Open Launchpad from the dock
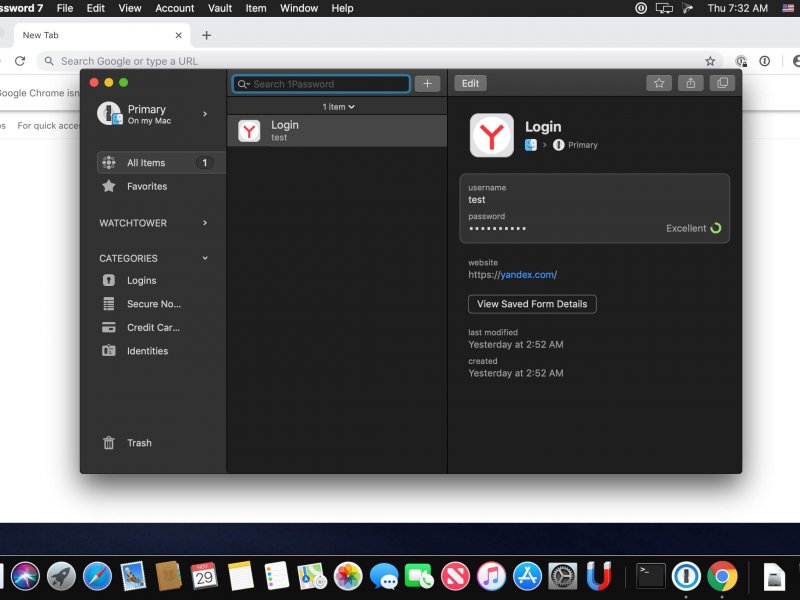Screen dimensions: 800x600 pos(61,576)
